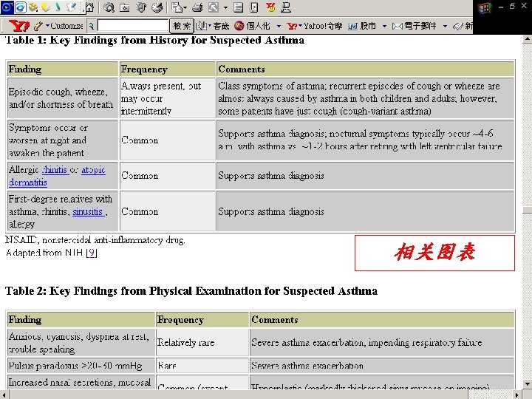Click the blue pin quick-launch icon
Screen dimensions: 532x399
coord(71,7)
